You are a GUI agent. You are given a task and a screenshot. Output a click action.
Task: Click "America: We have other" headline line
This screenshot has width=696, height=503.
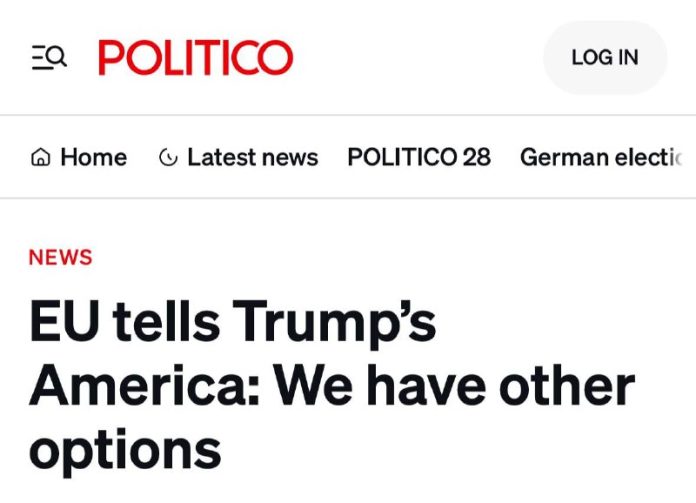[331, 386]
